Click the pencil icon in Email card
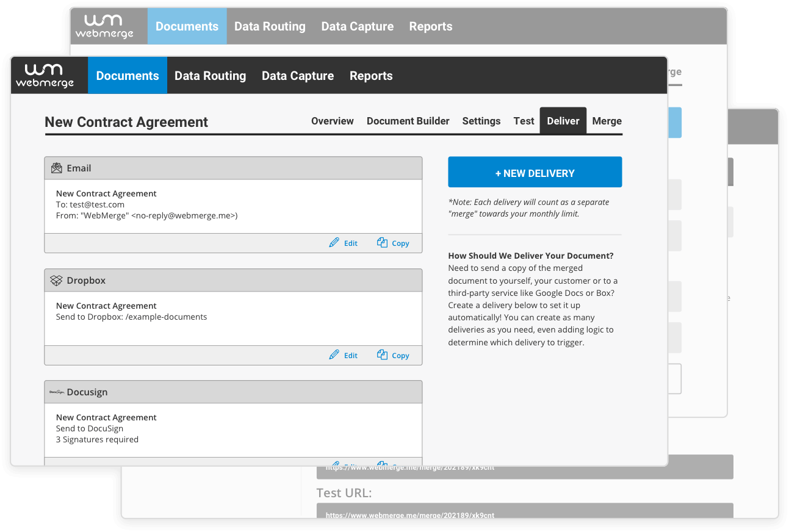 [334, 243]
